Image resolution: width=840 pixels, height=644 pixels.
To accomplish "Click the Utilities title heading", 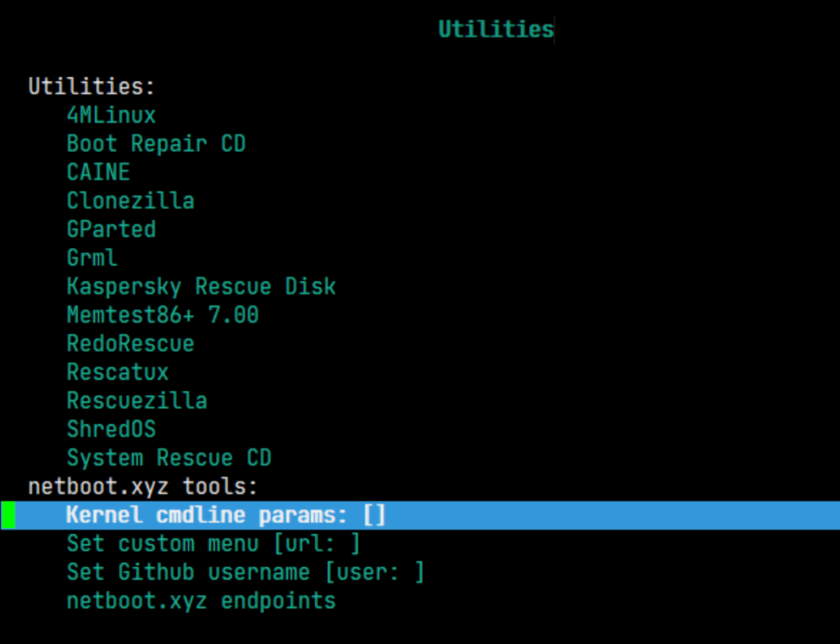I will [x=495, y=30].
